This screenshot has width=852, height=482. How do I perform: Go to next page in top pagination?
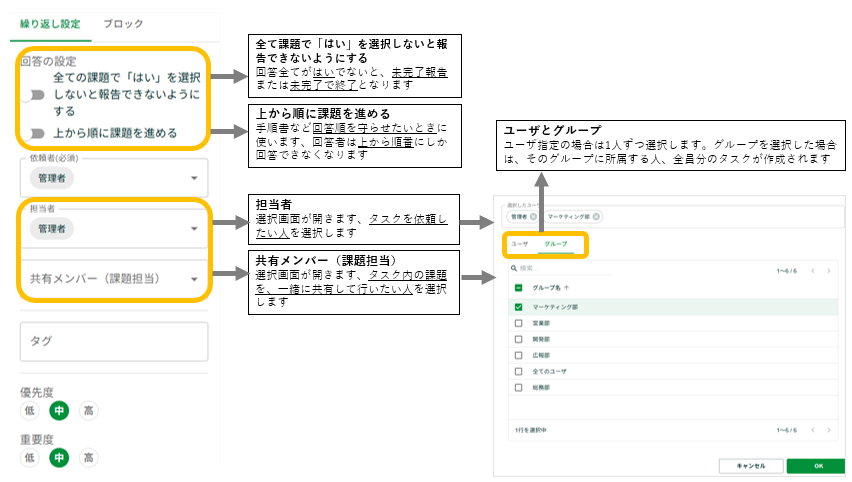828,270
